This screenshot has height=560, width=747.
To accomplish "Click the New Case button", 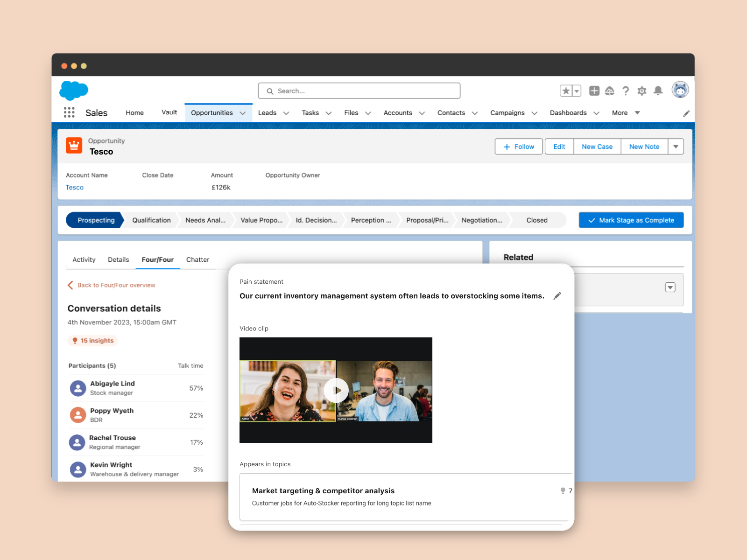I will pyautogui.click(x=597, y=147).
